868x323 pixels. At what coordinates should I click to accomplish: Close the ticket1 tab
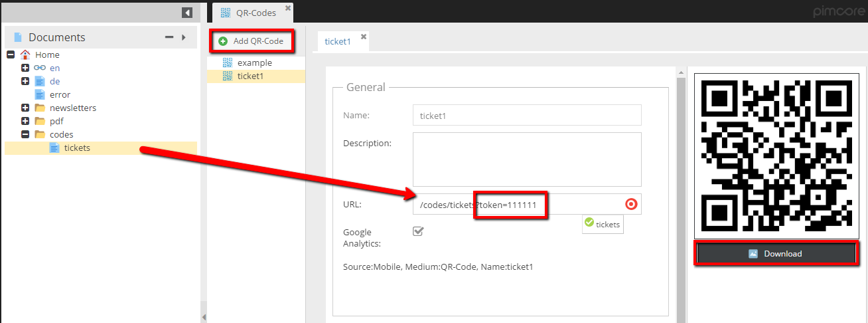point(364,37)
